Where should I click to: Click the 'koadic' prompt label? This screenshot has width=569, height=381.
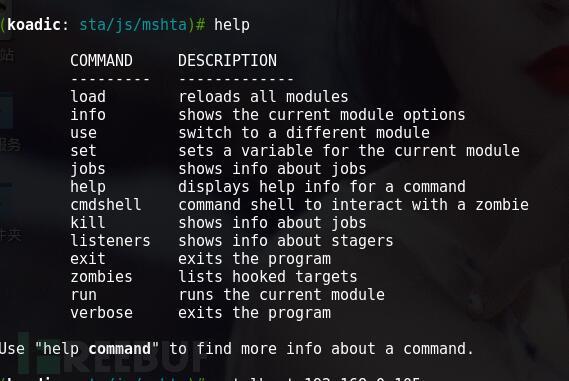point(34,25)
